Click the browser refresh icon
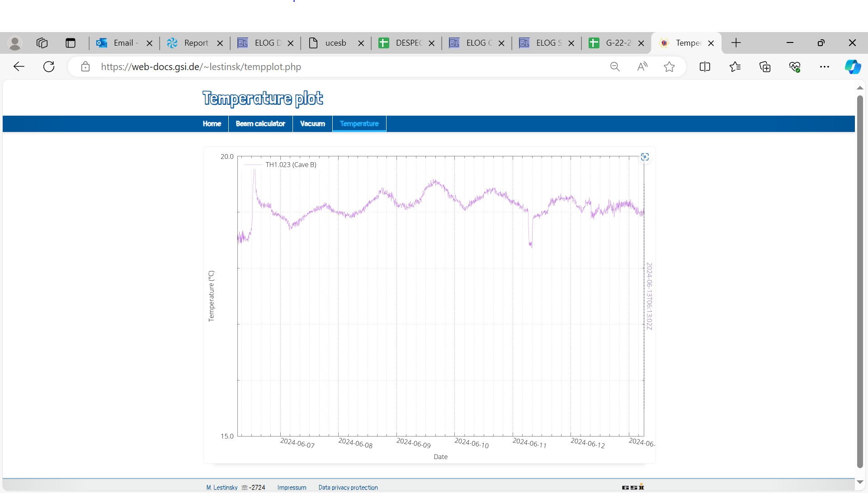Viewport: 868px width, 493px height. [49, 67]
